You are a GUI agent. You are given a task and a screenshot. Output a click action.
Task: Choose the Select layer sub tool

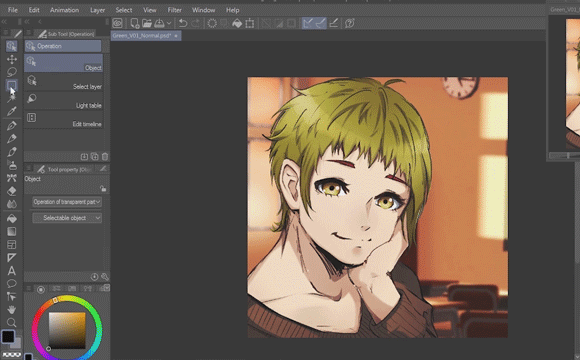click(x=63, y=82)
